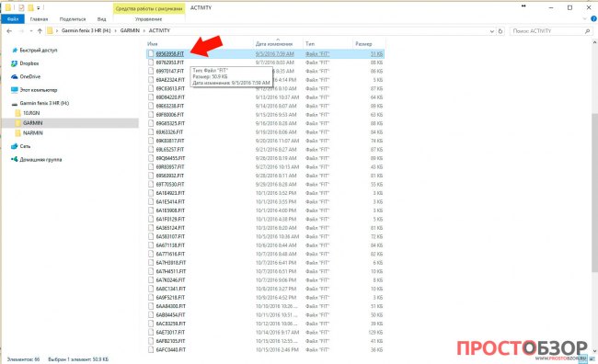Open the NARMIN folder in the tree
The image size is (598, 364).
(x=32, y=133)
